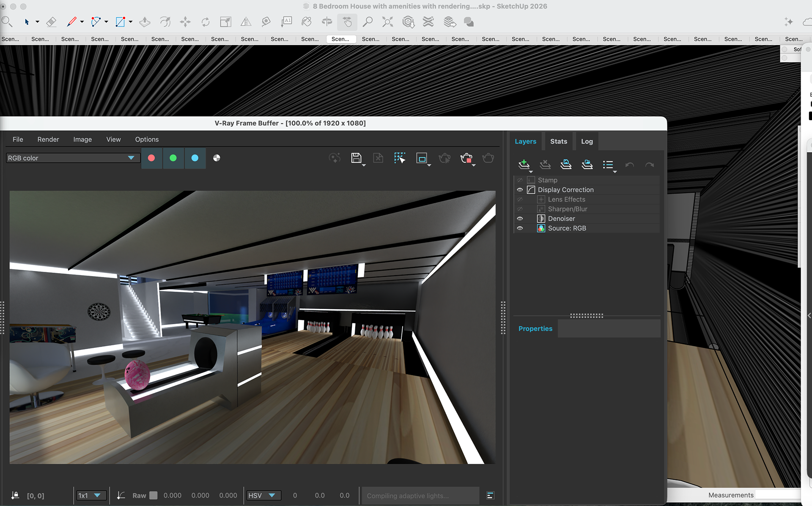Open the Log tab
812x506 pixels.
pos(587,142)
